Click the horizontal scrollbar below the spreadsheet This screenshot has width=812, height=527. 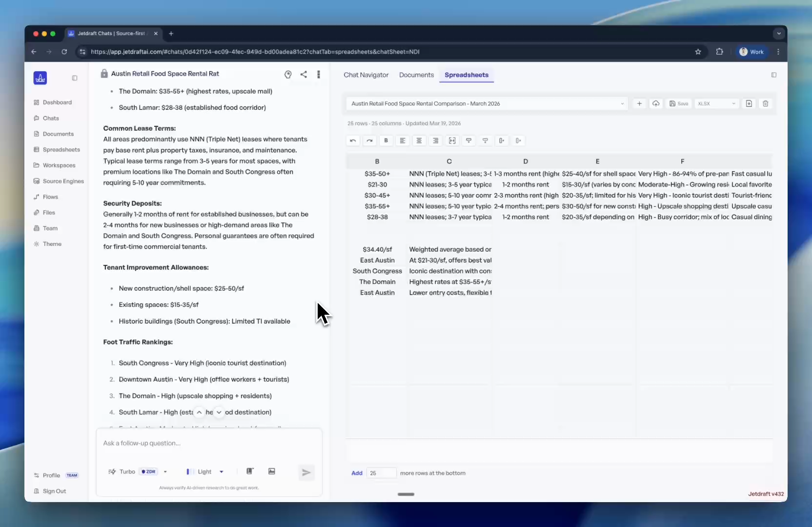pyautogui.click(x=406, y=494)
